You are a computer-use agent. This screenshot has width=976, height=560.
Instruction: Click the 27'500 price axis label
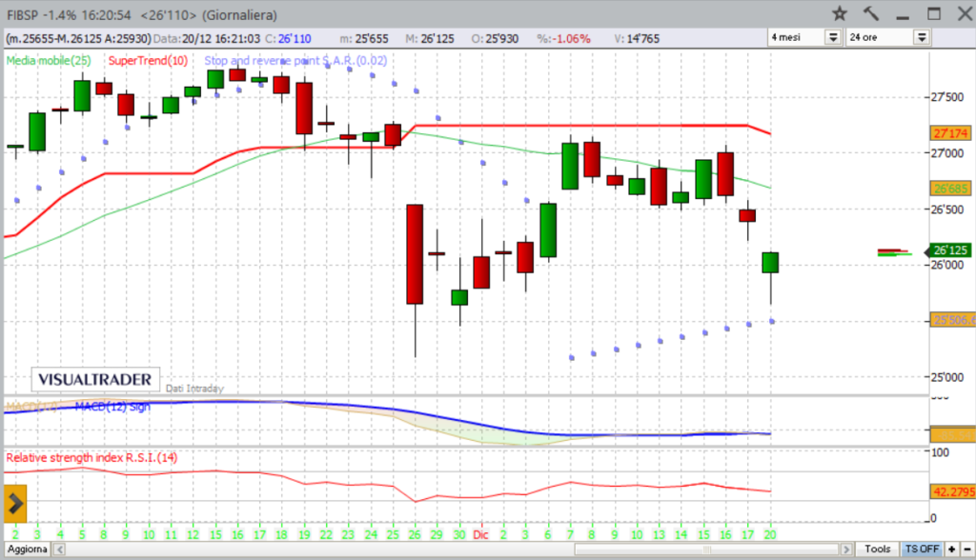946,97
